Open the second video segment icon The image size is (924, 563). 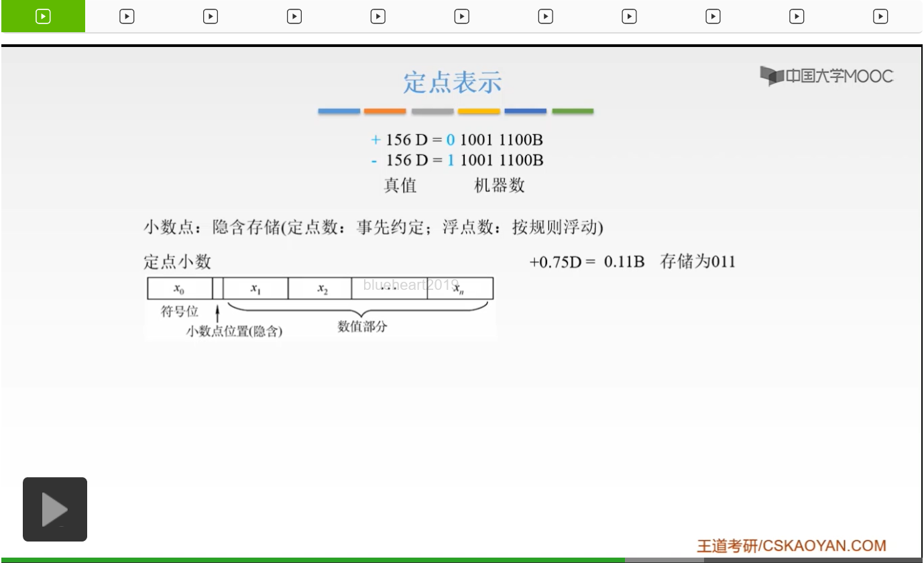pyautogui.click(x=127, y=16)
